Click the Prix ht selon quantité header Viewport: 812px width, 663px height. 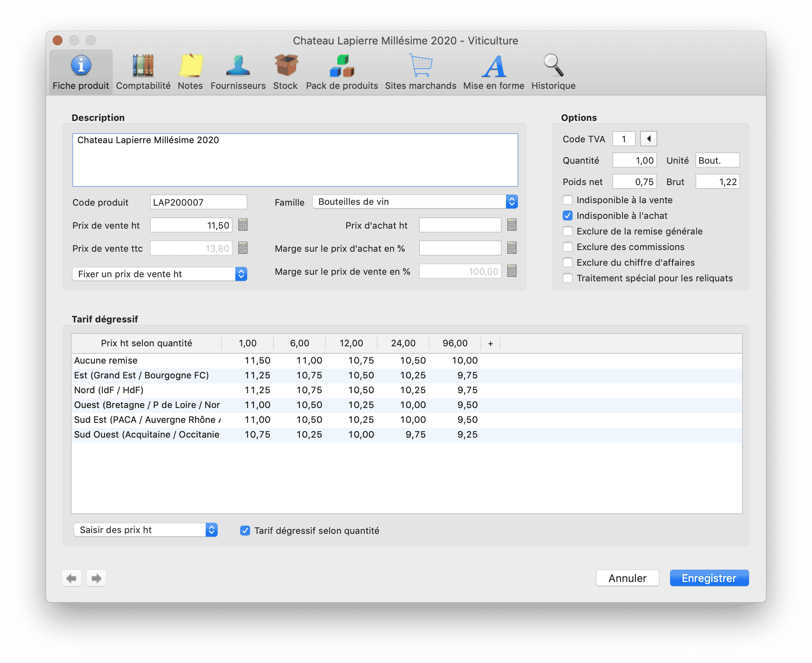coord(146,343)
